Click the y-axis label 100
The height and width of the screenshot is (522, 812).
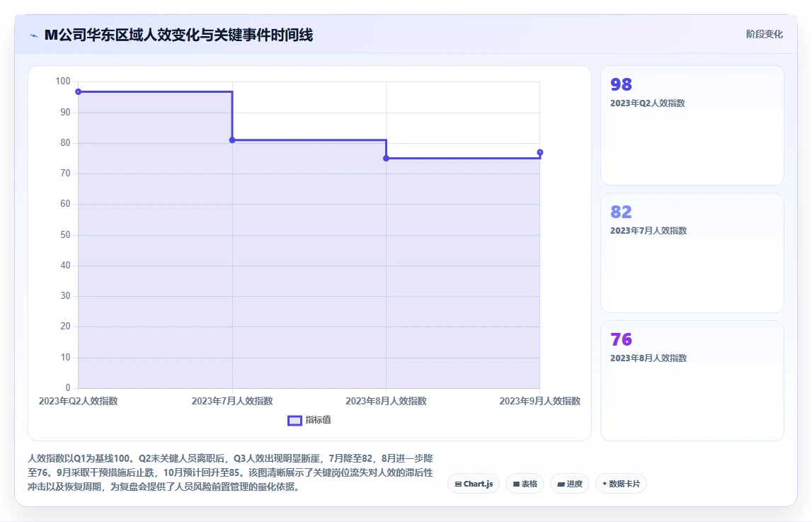63,81
